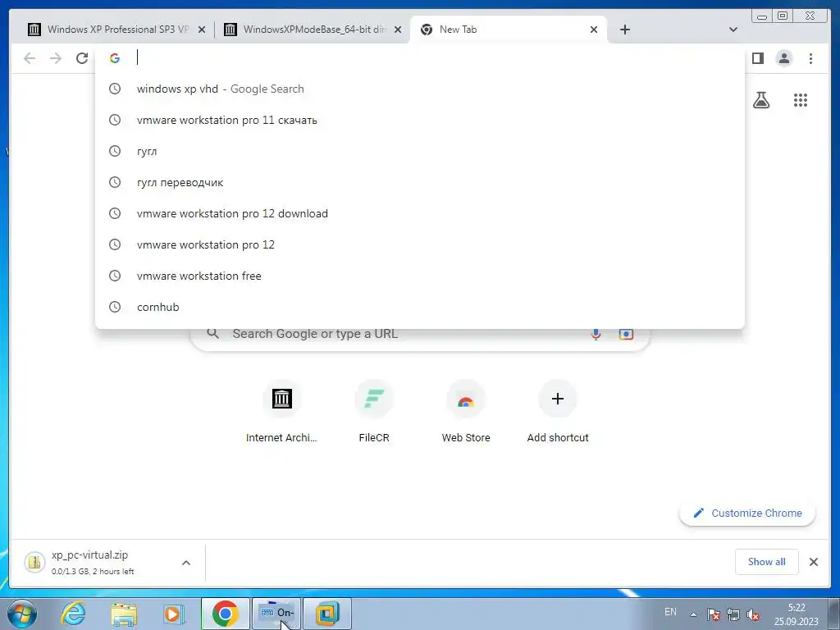Click the browser Back arrow
Viewport: 840px width, 630px height.
30,58
